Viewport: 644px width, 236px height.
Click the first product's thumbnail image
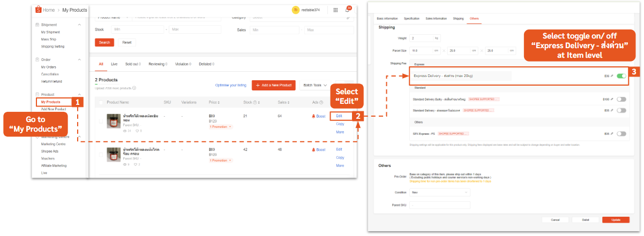[x=114, y=121]
